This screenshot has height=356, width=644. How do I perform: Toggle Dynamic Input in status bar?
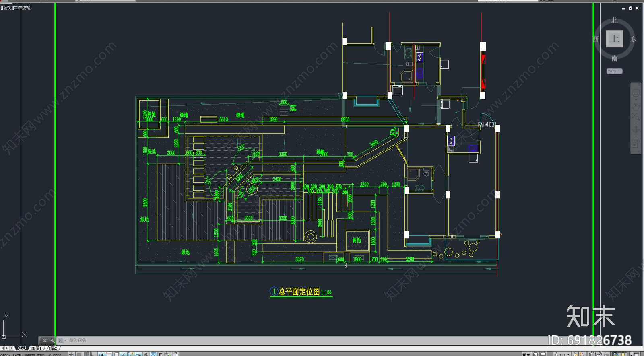(x=138, y=354)
